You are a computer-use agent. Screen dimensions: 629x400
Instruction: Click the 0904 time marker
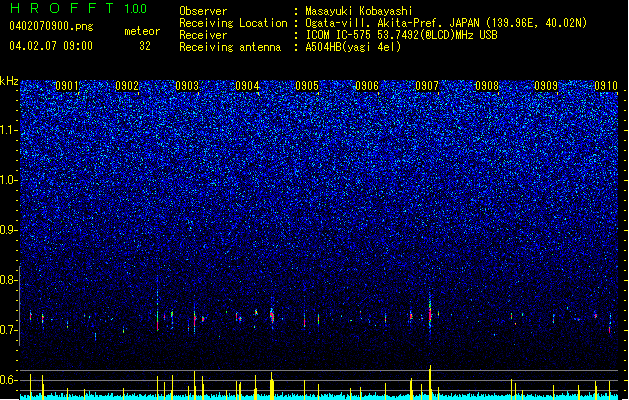(247, 86)
